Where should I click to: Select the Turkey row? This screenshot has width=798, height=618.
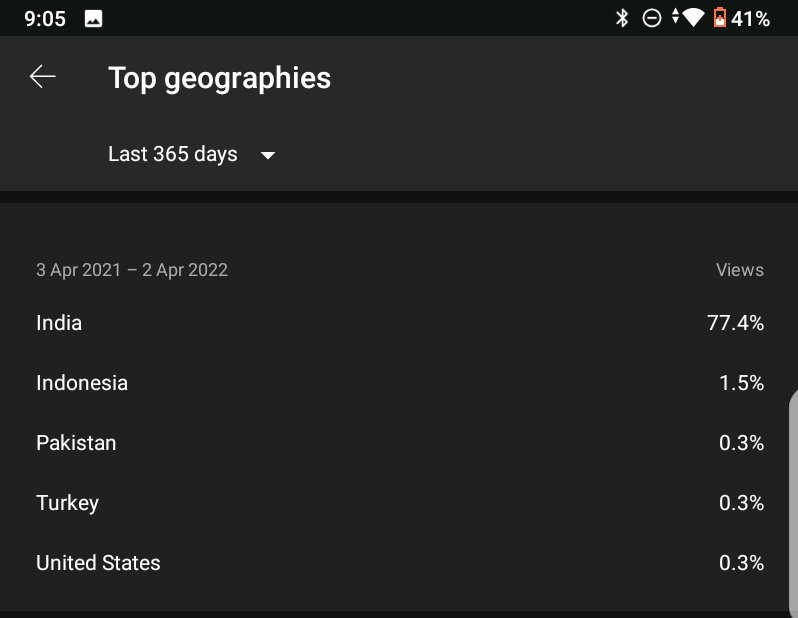pyautogui.click(x=400, y=503)
